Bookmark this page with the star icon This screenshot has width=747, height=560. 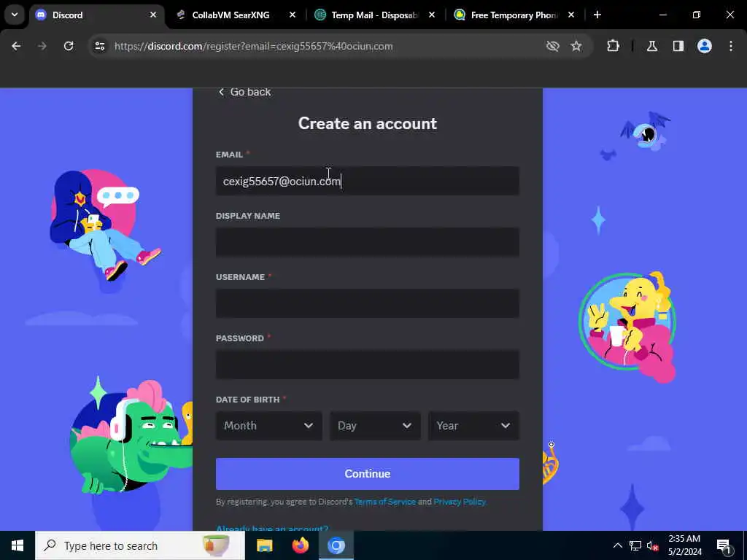click(576, 46)
